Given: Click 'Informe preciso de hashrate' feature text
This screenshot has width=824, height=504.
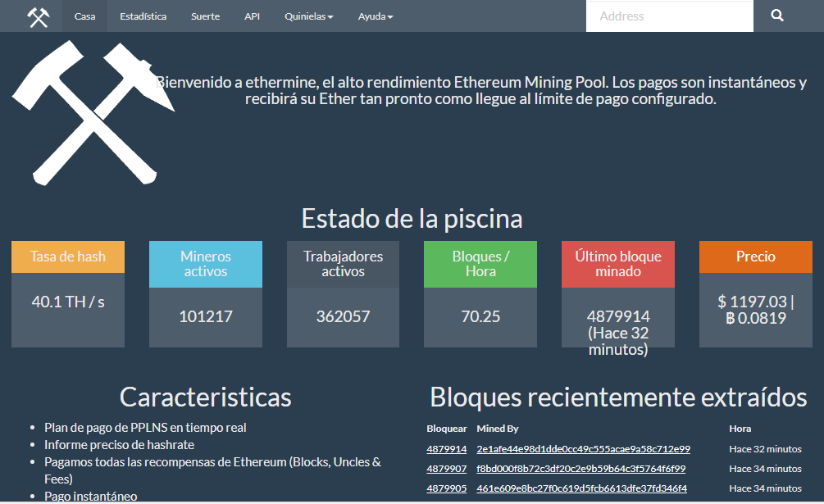Looking at the screenshot, I should 119,445.
